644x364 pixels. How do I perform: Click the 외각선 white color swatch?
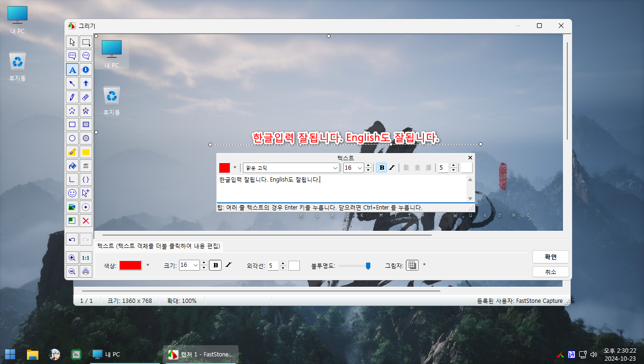coord(294,265)
